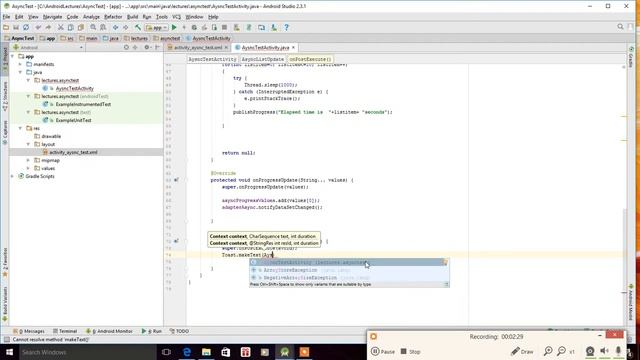Collapse the layout folder node
The image size is (640, 360).
(x=28, y=144)
